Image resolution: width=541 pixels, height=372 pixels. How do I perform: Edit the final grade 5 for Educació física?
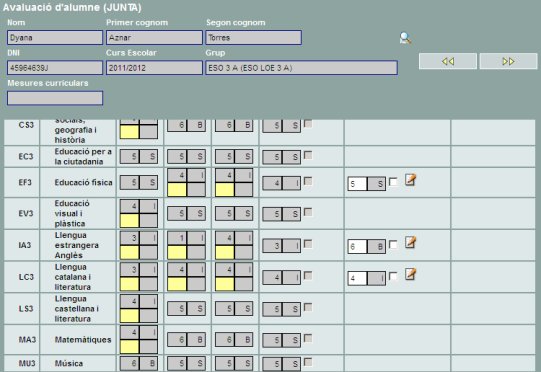[357, 184]
